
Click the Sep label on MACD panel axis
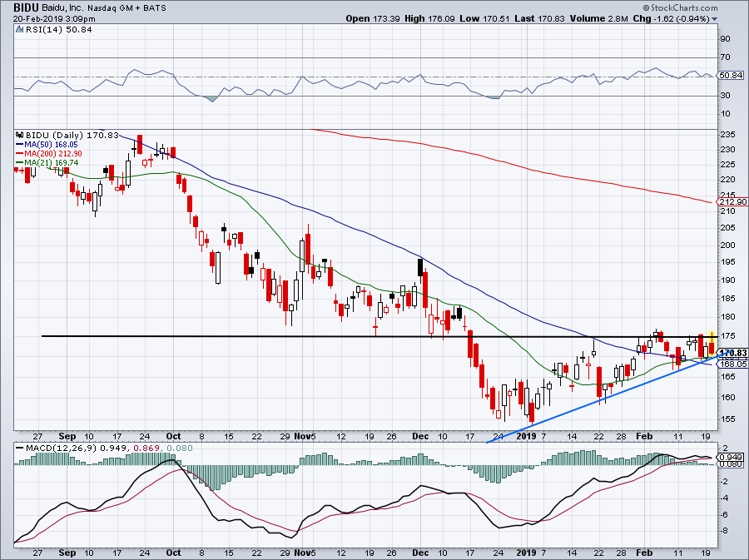click(67, 553)
